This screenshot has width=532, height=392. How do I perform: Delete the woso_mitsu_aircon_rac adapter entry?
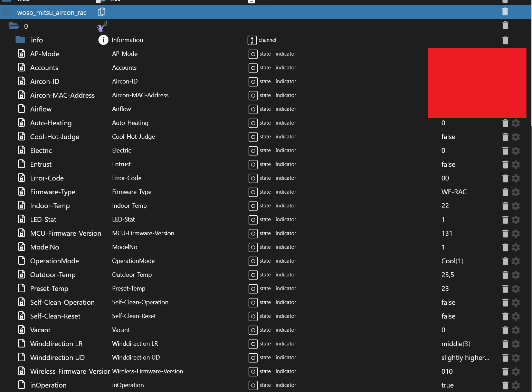[x=505, y=12]
